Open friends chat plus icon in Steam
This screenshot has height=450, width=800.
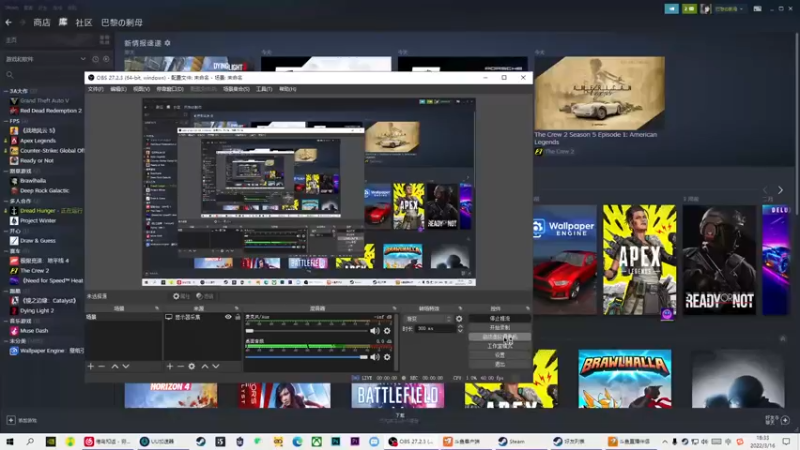(x=785, y=420)
